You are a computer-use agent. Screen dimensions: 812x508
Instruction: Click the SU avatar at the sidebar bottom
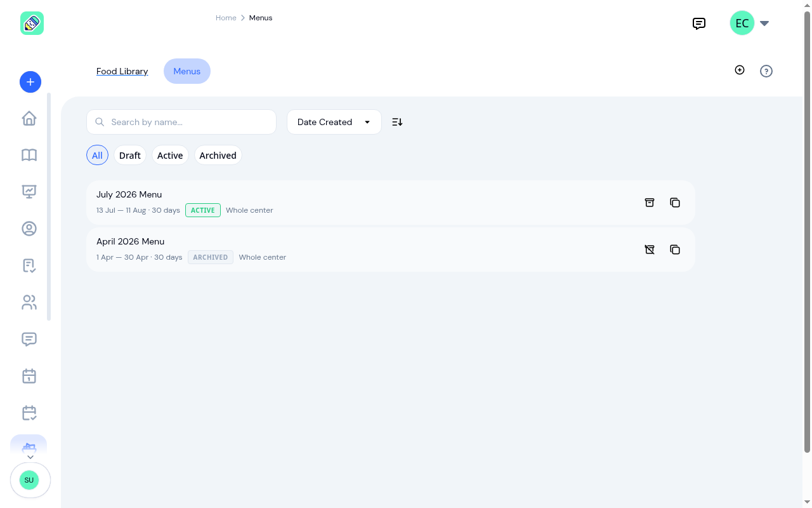(29, 480)
